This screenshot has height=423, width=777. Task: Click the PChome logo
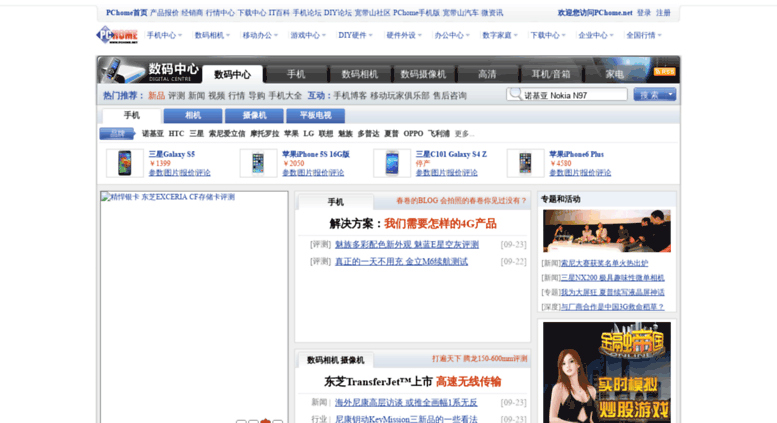click(116, 35)
